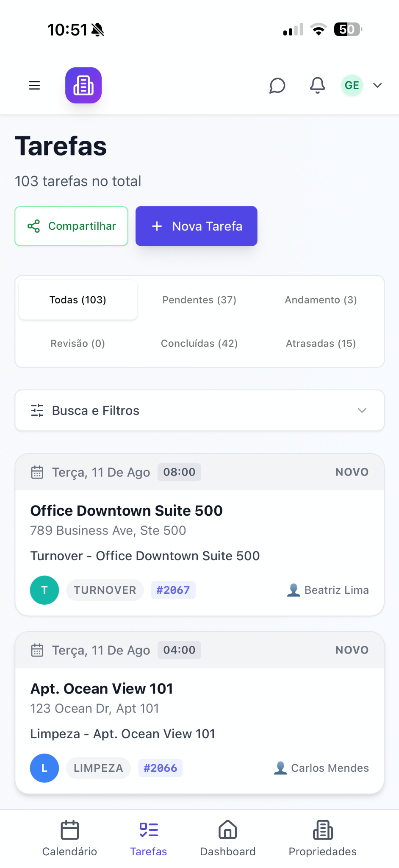Tap the GE user avatar
This screenshot has width=399, height=868.
352,85
